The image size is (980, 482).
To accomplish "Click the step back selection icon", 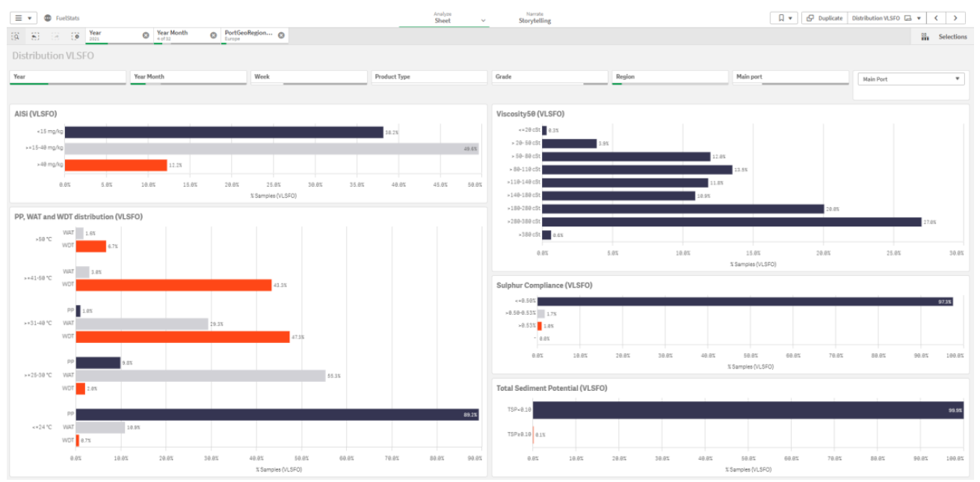I will [x=35, y=36].
